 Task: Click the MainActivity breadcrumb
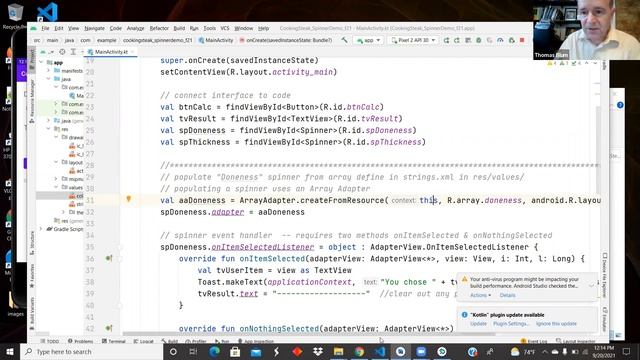pyautogui.click(x=216, y=40)
